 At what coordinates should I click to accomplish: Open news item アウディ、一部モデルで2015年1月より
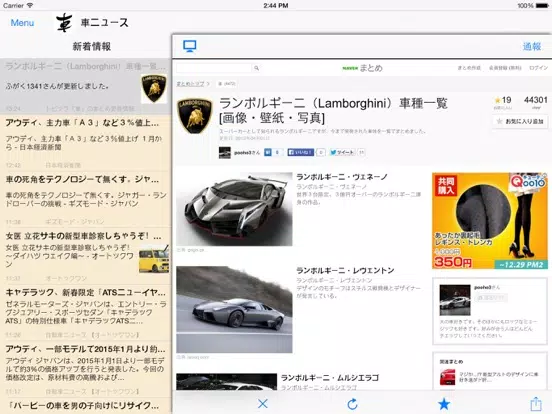tap(85, 370)
